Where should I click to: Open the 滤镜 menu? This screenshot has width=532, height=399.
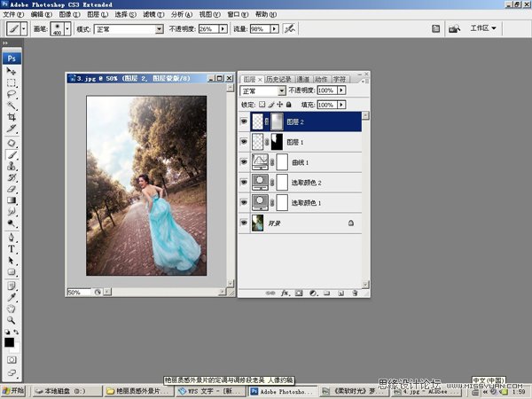pyautogui.click(x=153, y=15)
